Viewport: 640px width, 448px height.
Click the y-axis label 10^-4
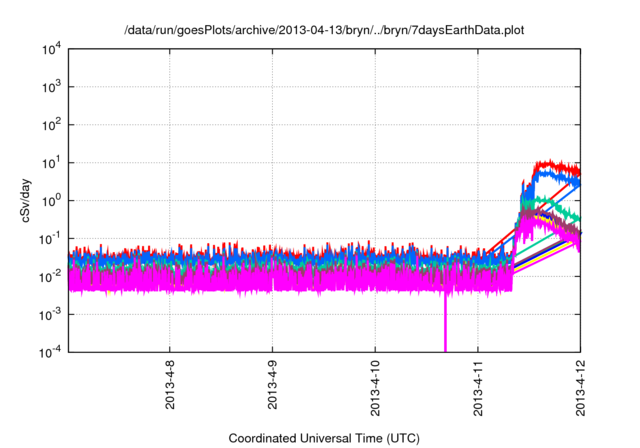(x=50, y=352)
